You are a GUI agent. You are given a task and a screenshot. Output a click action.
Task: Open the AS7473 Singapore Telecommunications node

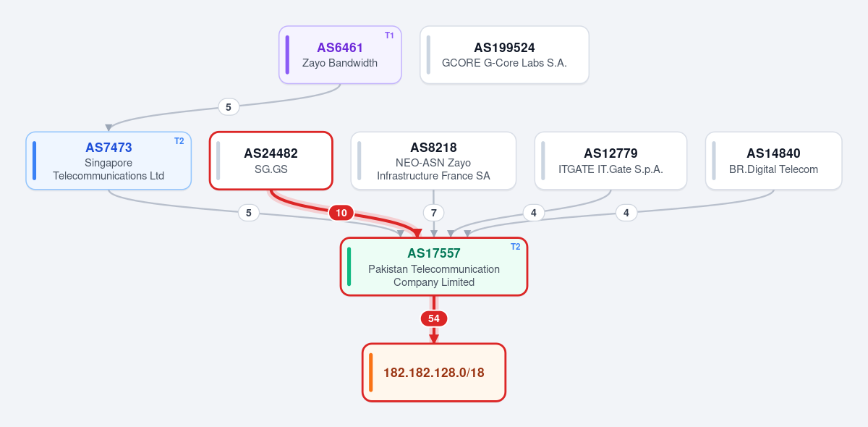click(x=109, y=161)
